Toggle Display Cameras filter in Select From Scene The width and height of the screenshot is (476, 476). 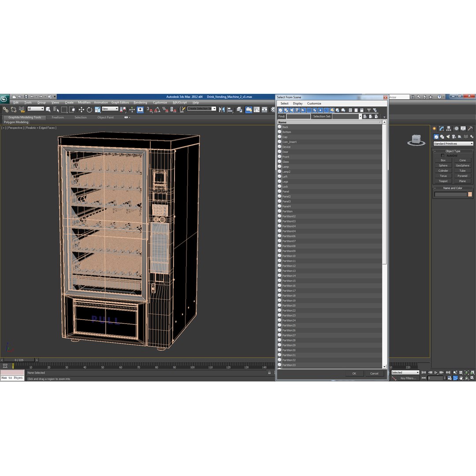(297, 110)
